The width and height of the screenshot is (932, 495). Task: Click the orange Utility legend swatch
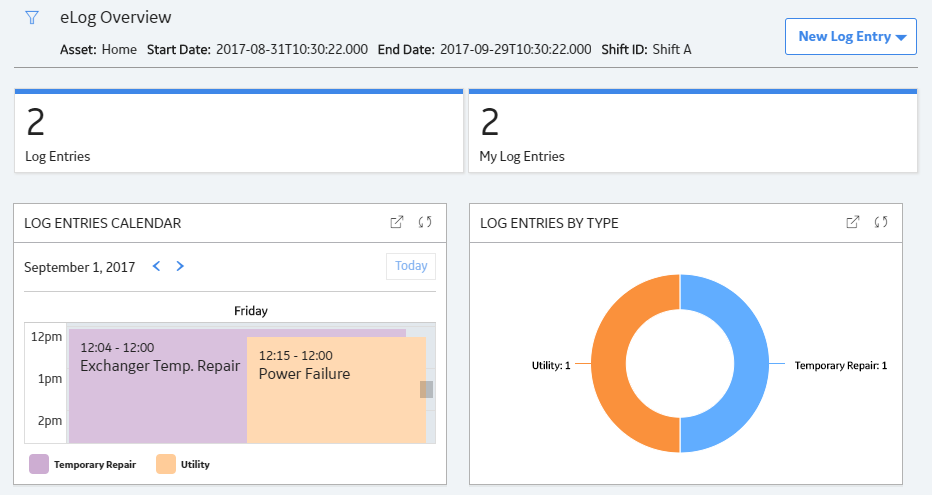166,464
